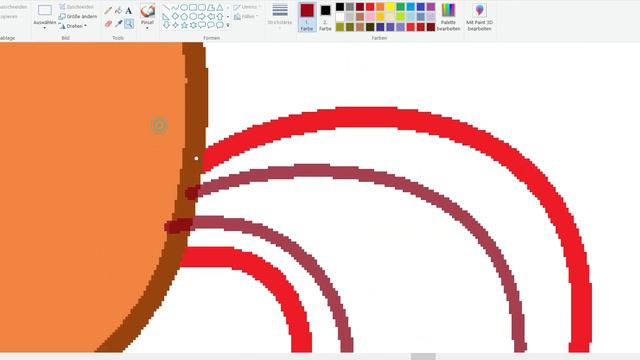Select the Fill with color bucket tool

[x=118, y=11]
